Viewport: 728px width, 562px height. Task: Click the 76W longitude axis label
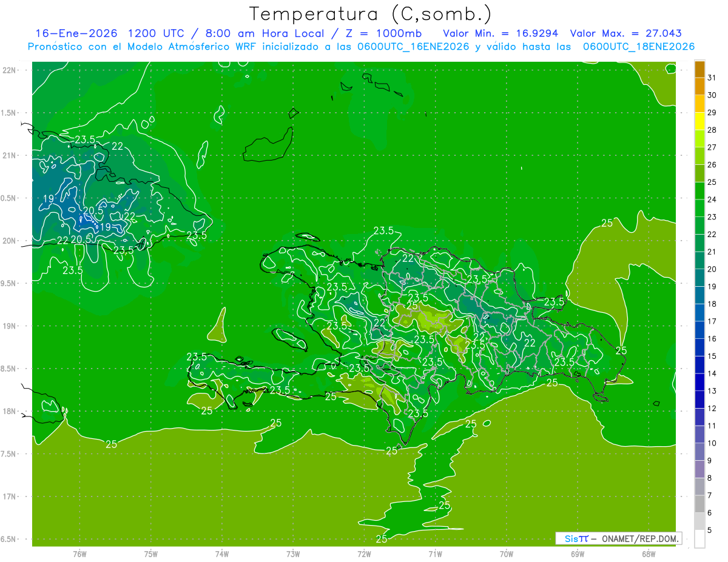coord(79,554)
